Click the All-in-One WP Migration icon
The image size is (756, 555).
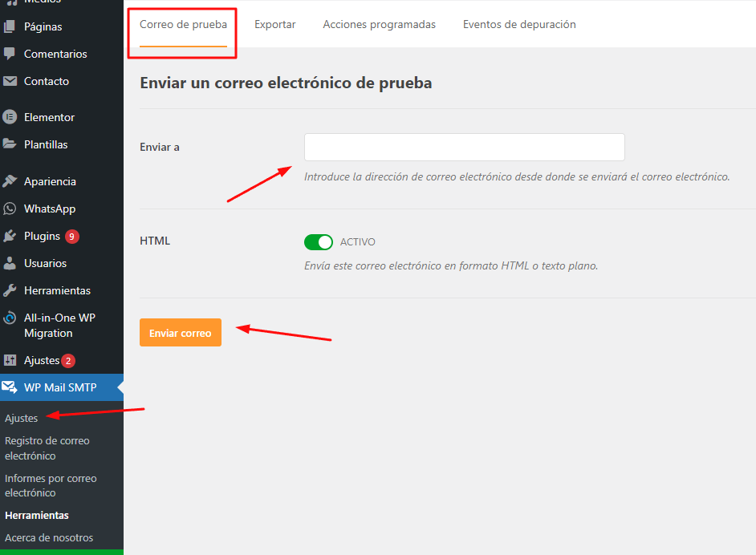click(x=10, y=318)
